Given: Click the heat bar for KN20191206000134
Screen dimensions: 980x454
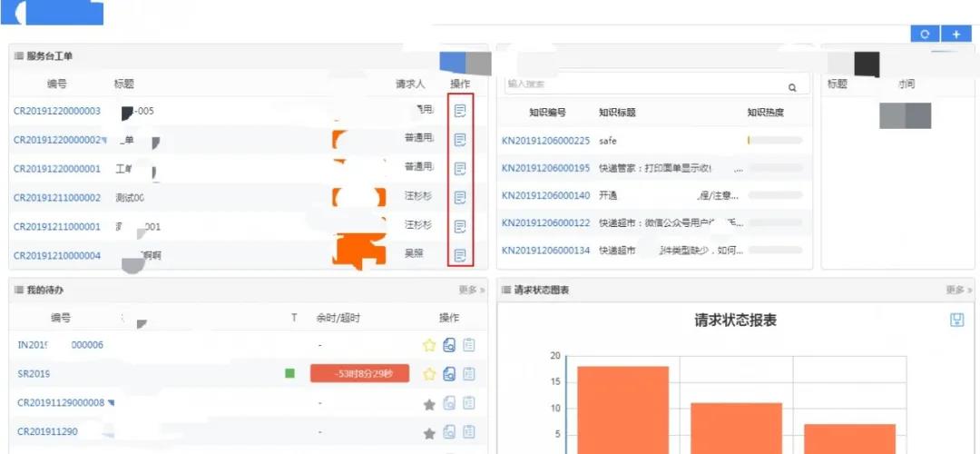Looking at the screenshot, I should coord(775,250).
